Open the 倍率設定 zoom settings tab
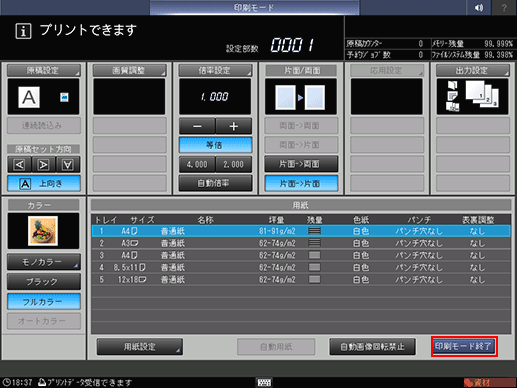 [215, 70]
